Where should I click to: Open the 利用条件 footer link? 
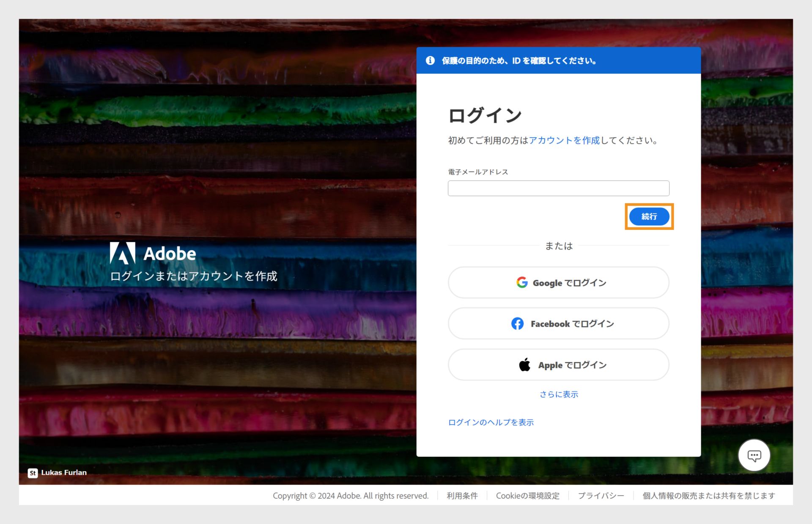click(462, 495)
